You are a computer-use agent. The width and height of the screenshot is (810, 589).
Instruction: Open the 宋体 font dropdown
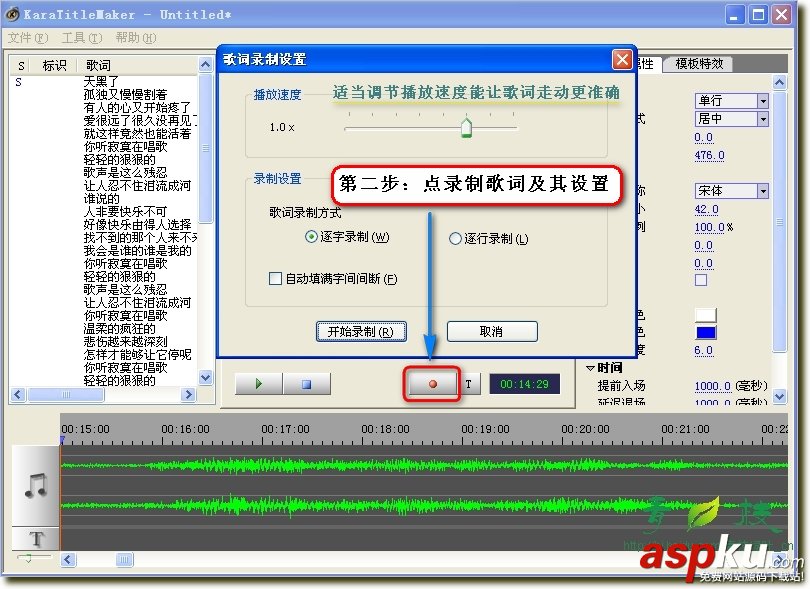(763, 191)
